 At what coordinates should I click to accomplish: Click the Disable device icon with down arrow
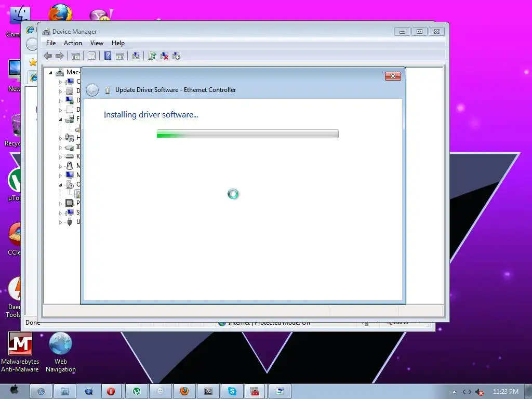(176, 56)
